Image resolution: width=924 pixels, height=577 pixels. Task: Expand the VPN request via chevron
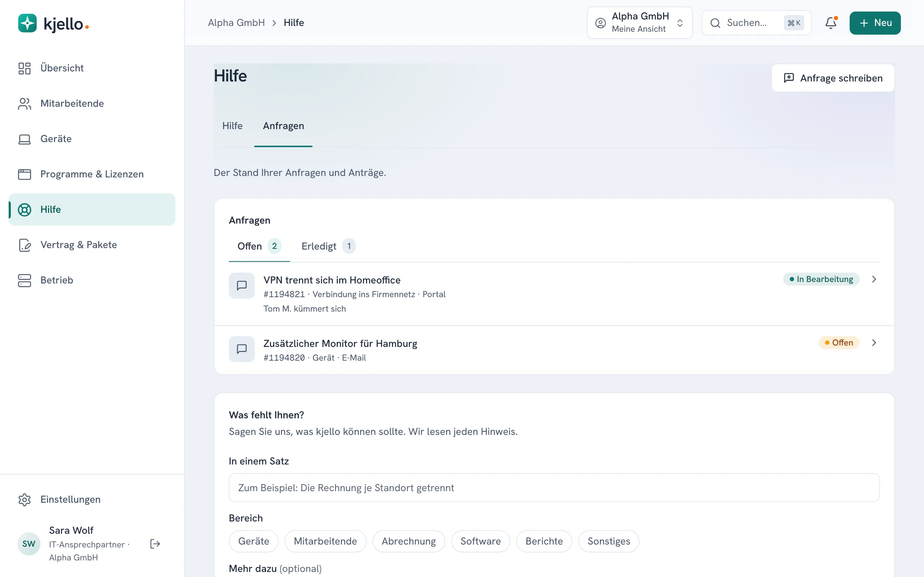point(874,279)
